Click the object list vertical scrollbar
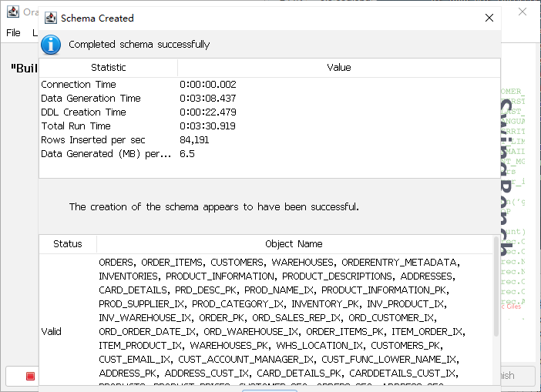Image resolution: width=541 pixels, height=392 pixels. click(x=496, y=293)
